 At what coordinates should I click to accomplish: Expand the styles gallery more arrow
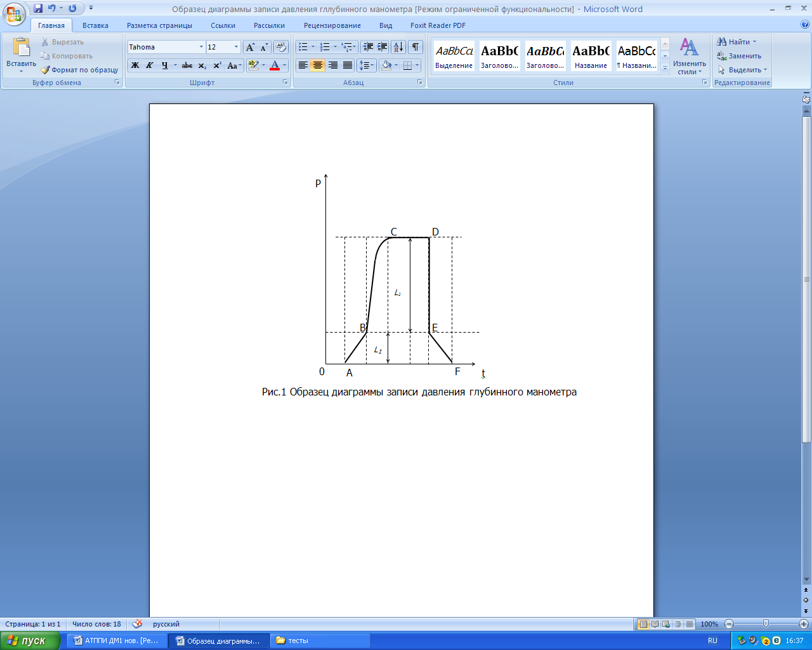point(665,69)
